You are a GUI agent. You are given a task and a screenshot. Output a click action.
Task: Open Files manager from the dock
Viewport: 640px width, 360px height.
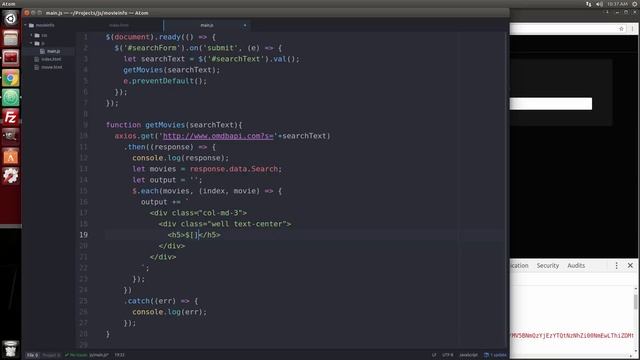tap(11, 38)
